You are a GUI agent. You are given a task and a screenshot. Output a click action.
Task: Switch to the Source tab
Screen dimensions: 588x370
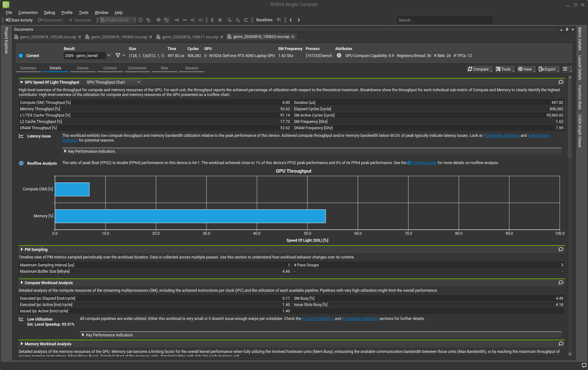pyautogui.click(x=83, y=68)
